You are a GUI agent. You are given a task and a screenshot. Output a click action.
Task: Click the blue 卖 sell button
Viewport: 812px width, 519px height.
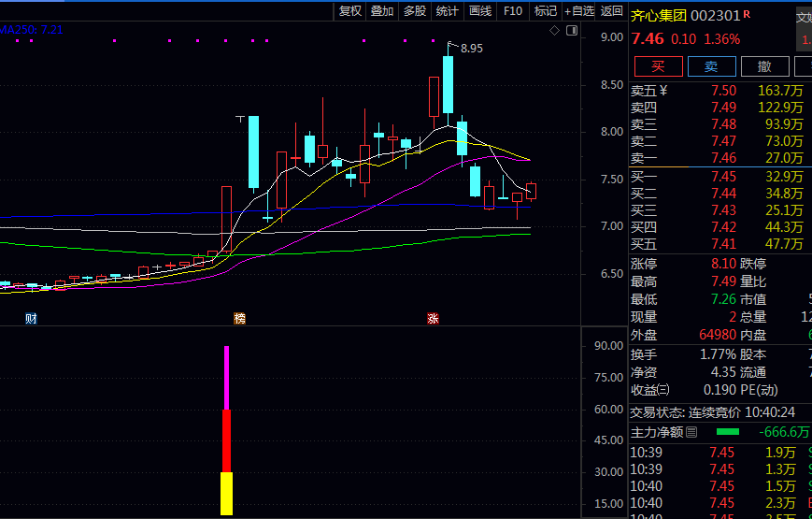pos(711,66)
